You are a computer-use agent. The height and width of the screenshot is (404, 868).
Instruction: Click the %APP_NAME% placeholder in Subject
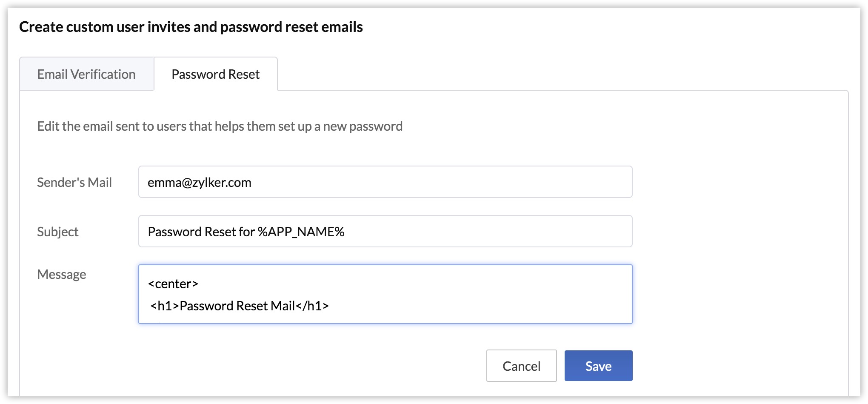[301, 232]
